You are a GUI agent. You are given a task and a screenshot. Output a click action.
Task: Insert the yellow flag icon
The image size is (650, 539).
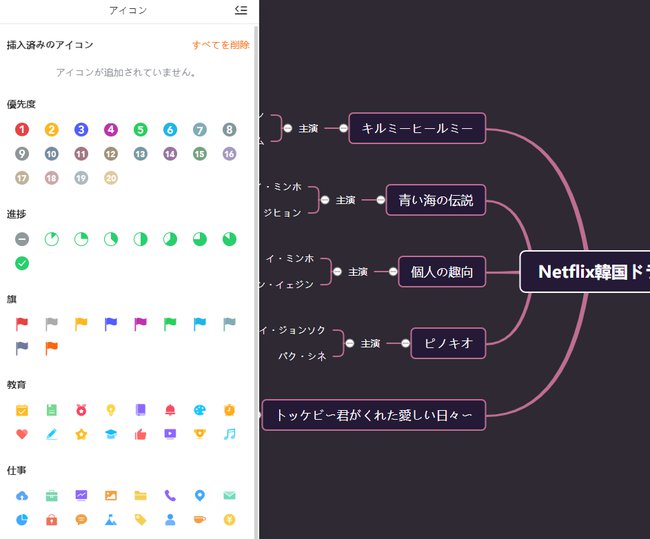coord(81,324)
